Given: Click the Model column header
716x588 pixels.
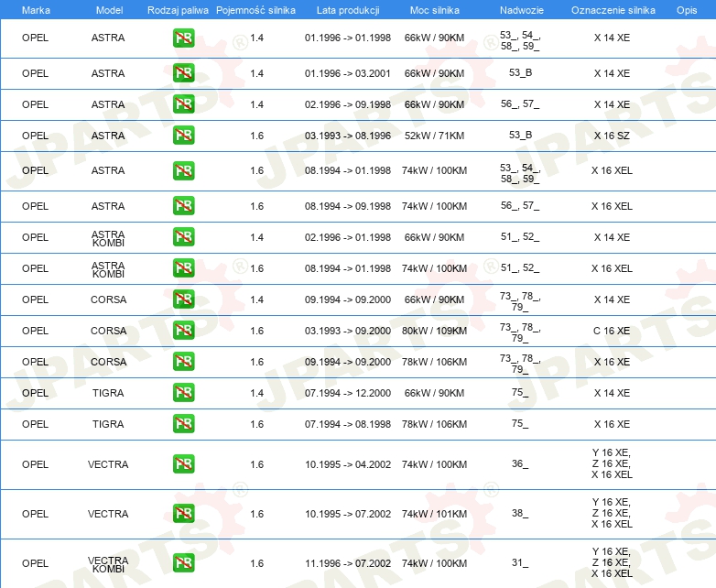Looking at the screenshot, I should point(109,10).
